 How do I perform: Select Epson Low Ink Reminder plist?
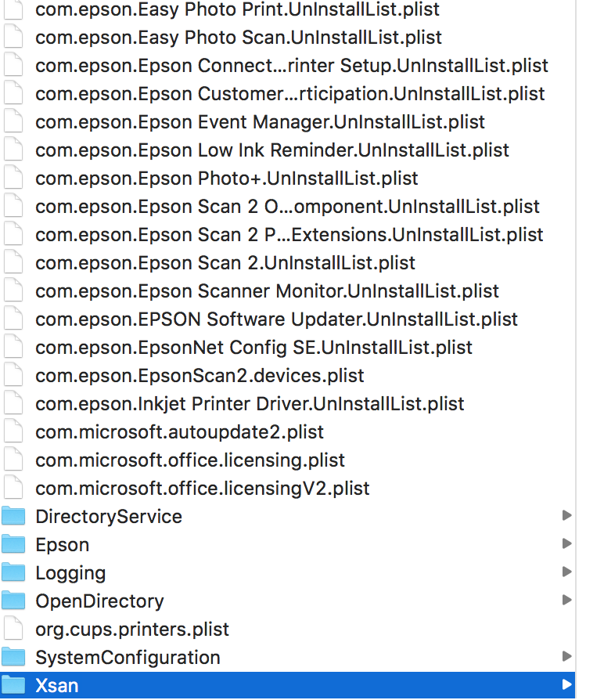coord(271,150)
